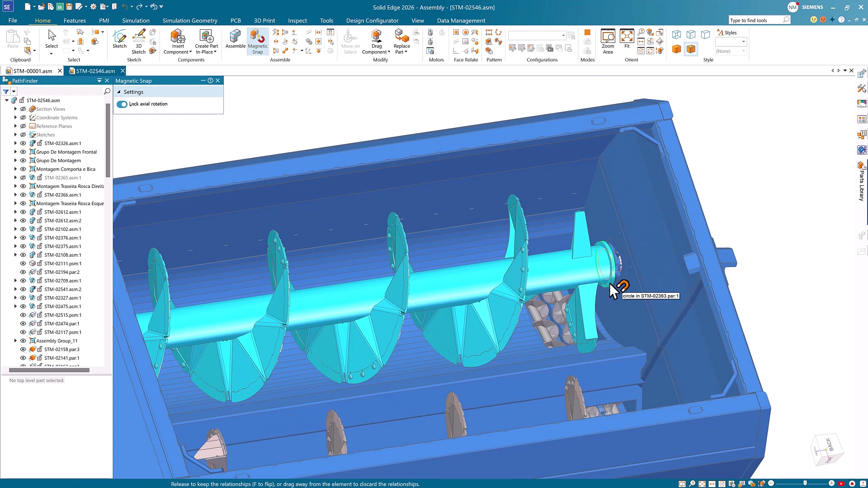
Task: Open the Simulation ribbon tab
Action: 136,20
